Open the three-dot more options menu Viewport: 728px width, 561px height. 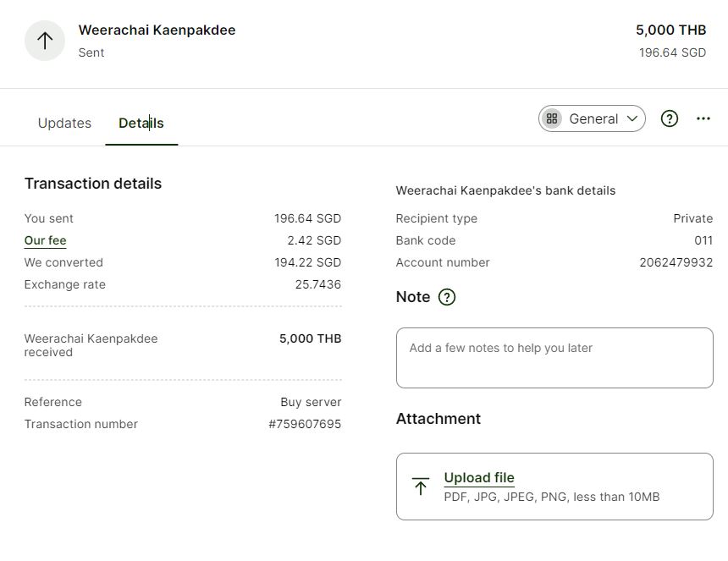click(703, 118)
